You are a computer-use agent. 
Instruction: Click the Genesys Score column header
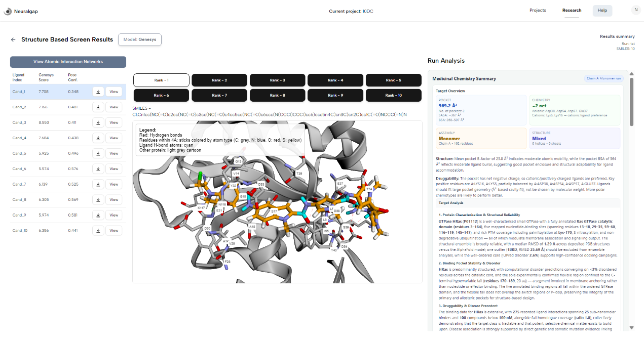(46, 76)
